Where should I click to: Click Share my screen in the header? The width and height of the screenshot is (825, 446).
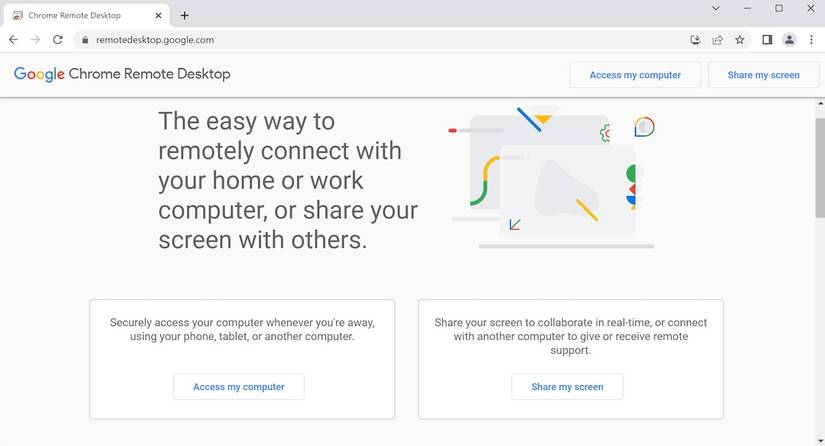pyautogui.click(x=763, y=75)
